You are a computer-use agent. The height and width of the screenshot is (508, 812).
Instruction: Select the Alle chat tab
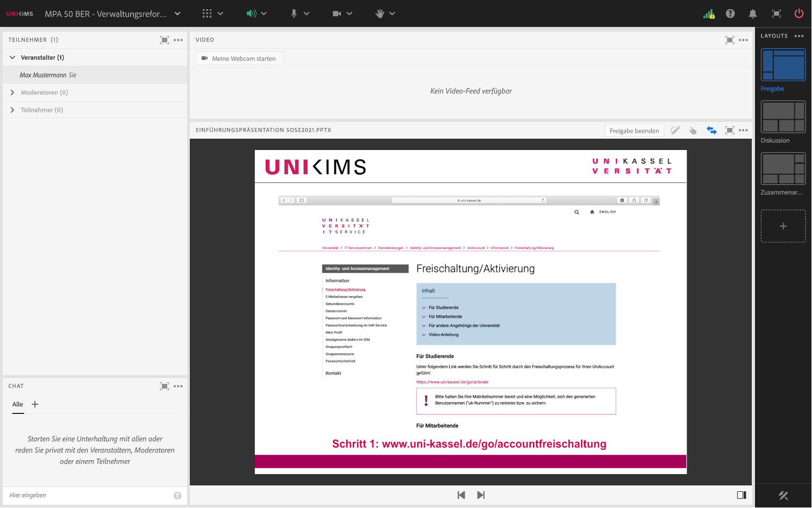tap(18, 404)
